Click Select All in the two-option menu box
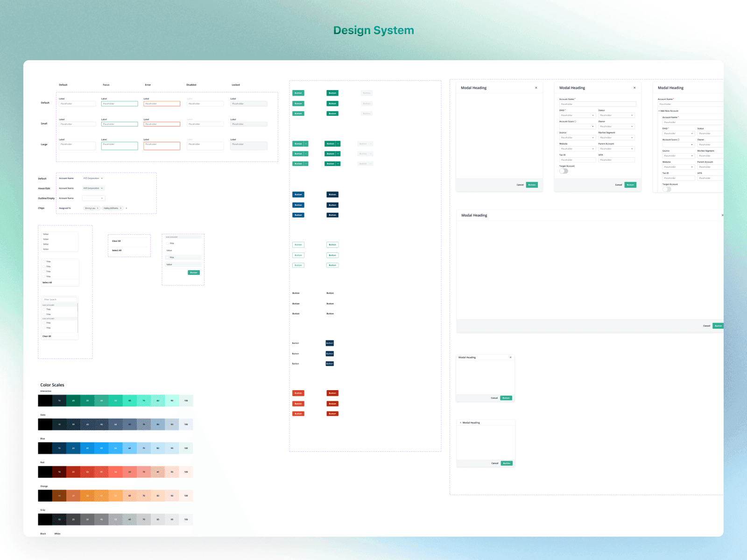Screen dimensions: 747x560 coord(117,251)
